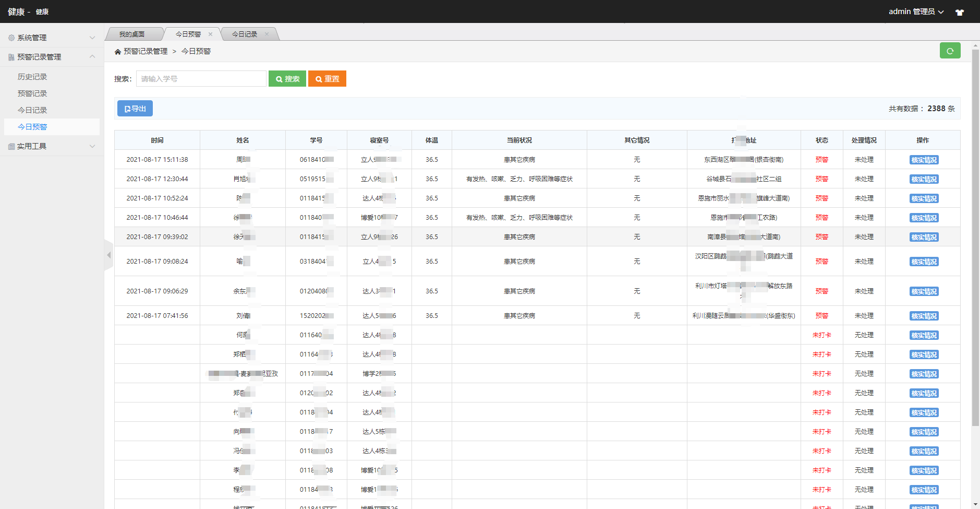The image size is (980, 509).
Task: Click timestamp 2021-08-17 15:11:38
Action: tap(157, 160)
